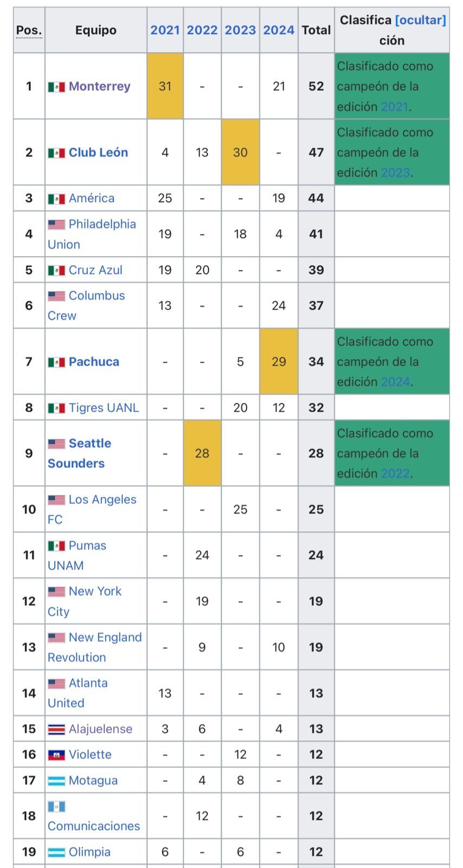Click the US flag next to Philadelphia Union
463x868 pixels.
[x=56, y=225]
